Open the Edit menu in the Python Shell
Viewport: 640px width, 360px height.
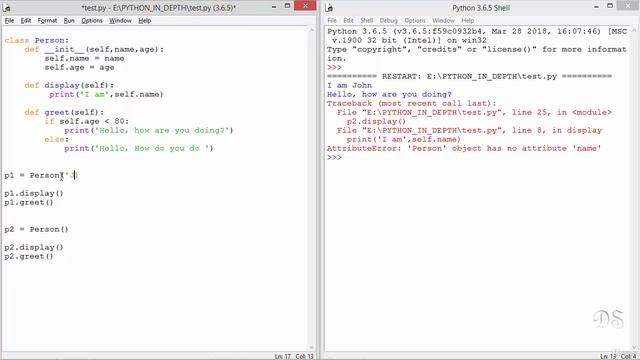[348, 20]
